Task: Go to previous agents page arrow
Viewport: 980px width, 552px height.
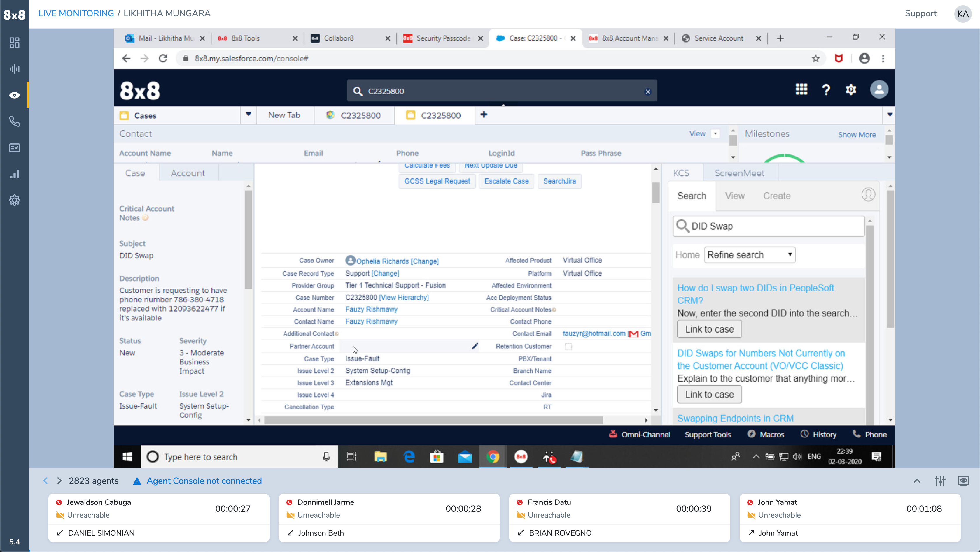Action: pyautogui.click(x=45, y=481)
